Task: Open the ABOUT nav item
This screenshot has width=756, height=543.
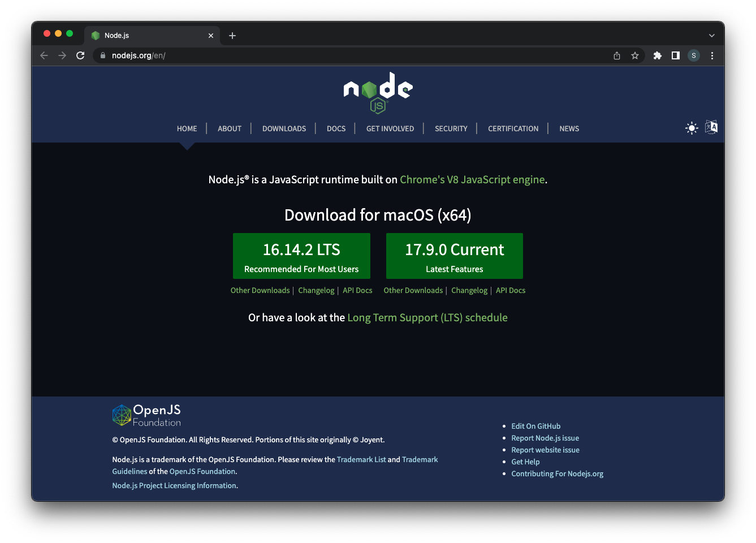Action: click(x=230, y=129)
